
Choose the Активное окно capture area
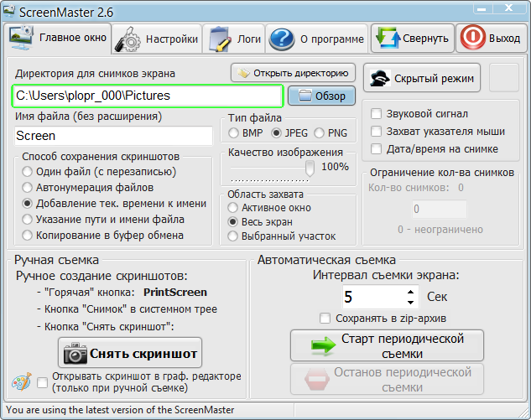coord(234,207)
